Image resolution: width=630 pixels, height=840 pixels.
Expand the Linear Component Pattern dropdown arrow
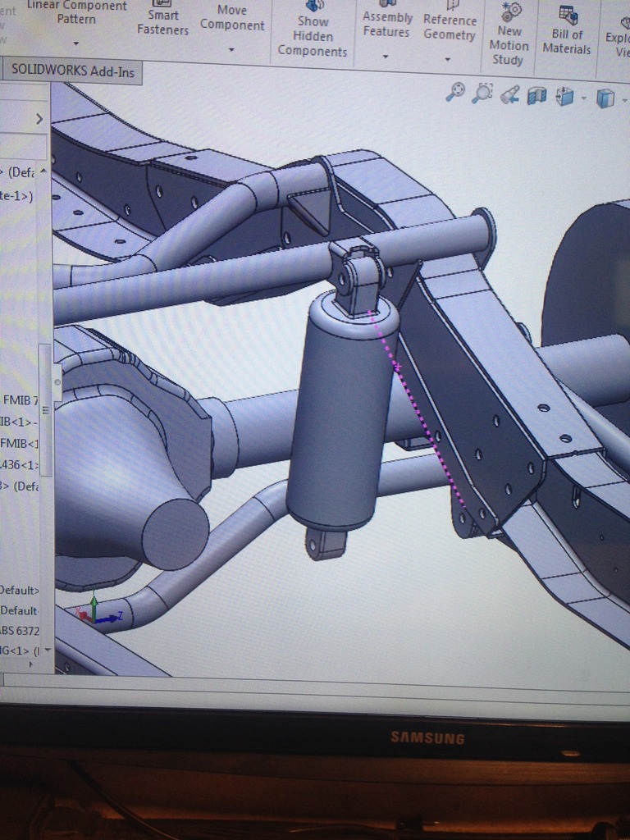[75, 43]
